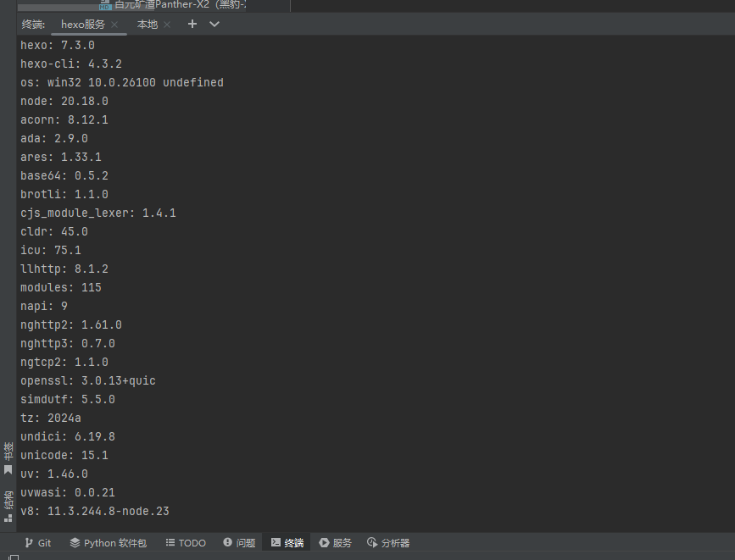
Task: Add a new terminal session with plus icon
Action: (192, 25)
